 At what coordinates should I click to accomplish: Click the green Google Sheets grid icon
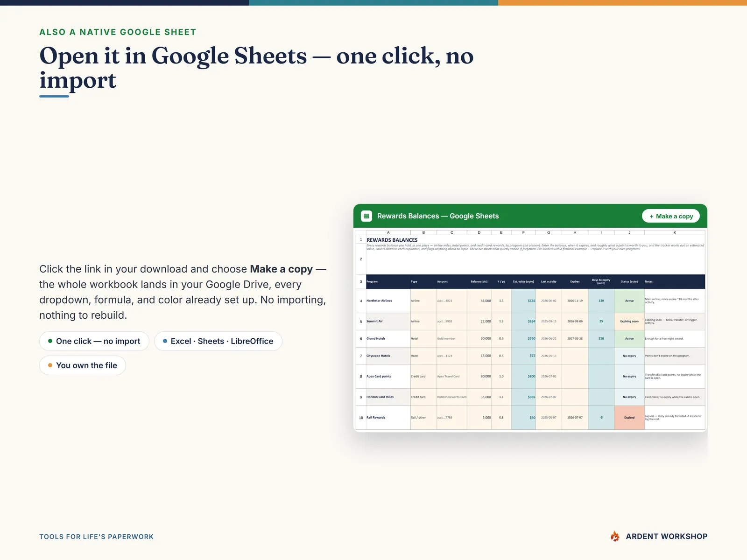[366, 216]
